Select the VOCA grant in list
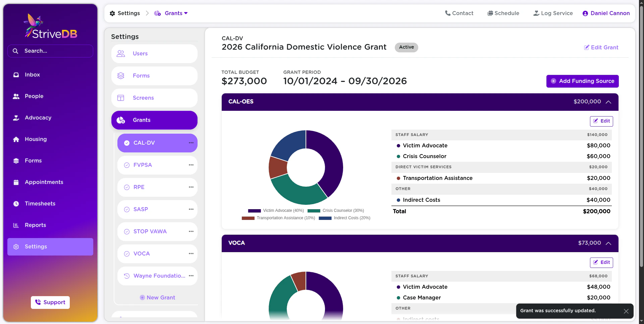The image size is (644, 324). (157, 254)
